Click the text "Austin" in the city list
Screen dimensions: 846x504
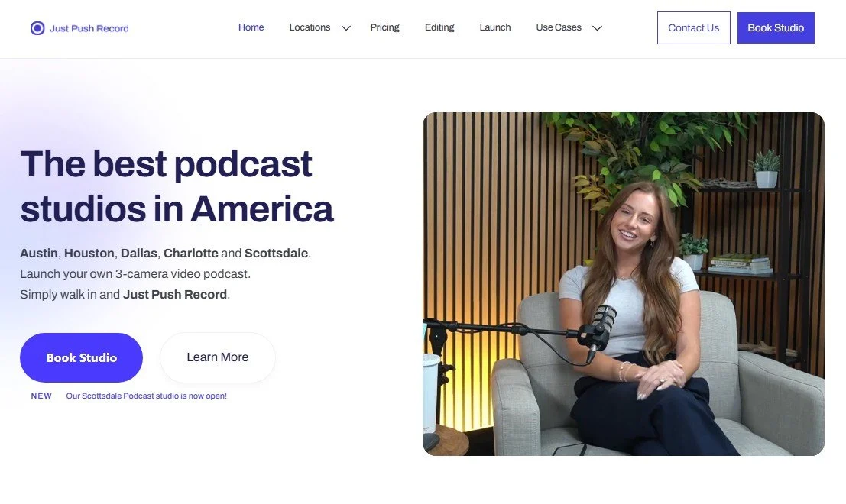click(x=39, y=254)
